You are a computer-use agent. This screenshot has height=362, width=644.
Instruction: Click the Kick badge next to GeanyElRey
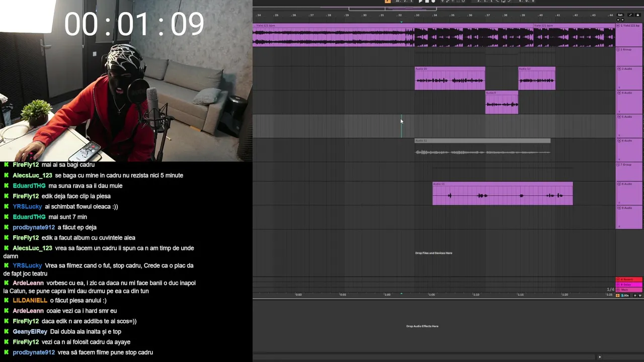(x=7, y=332)
